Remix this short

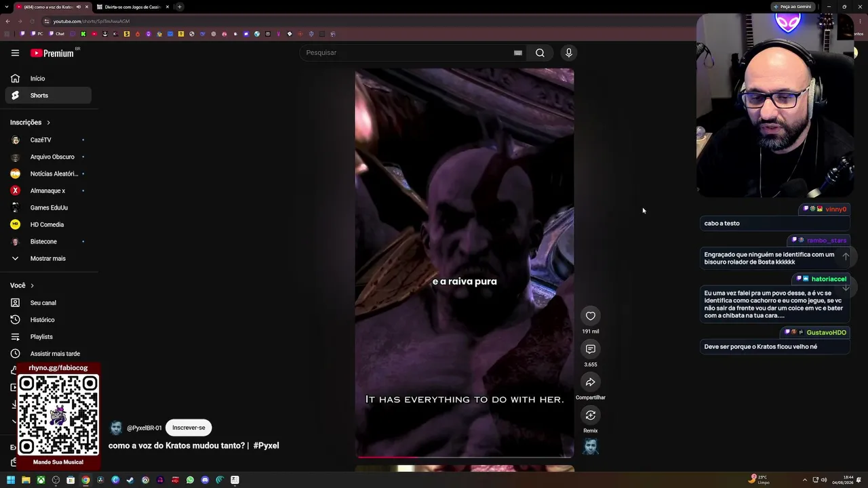click(x=591, y=415)
